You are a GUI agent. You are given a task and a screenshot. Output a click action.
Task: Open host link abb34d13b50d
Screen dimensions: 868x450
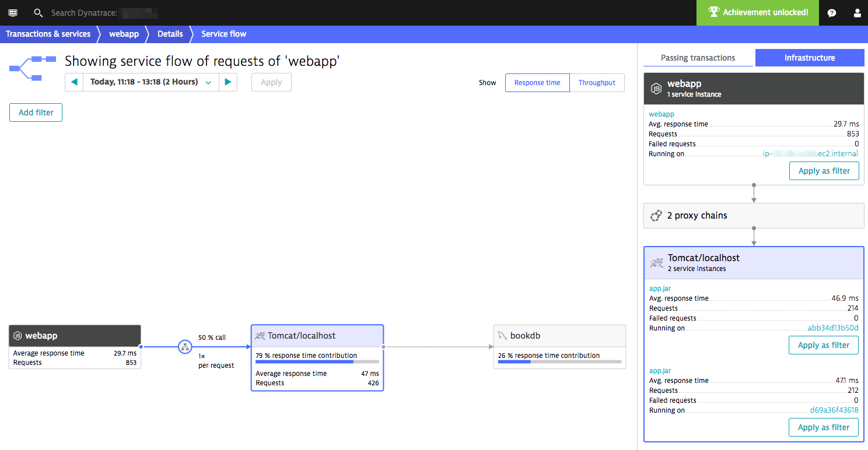click(x=833, y=328)
